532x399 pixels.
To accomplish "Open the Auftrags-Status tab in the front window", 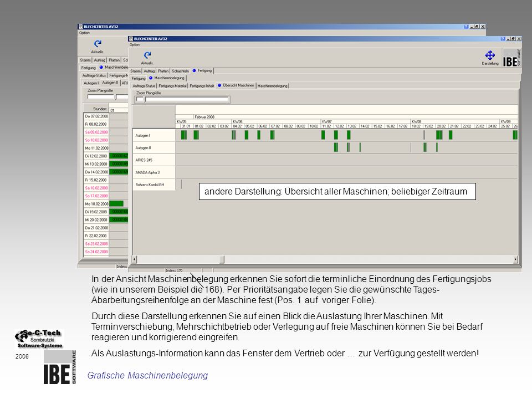I will pos(144,86).
